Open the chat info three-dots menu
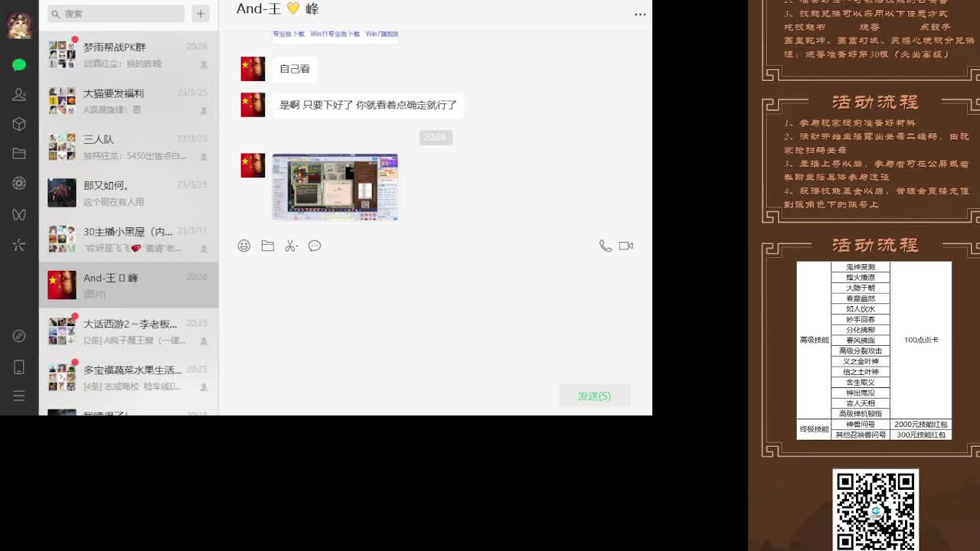The width and height of the screenshot is (980, 551). (640, 14)
